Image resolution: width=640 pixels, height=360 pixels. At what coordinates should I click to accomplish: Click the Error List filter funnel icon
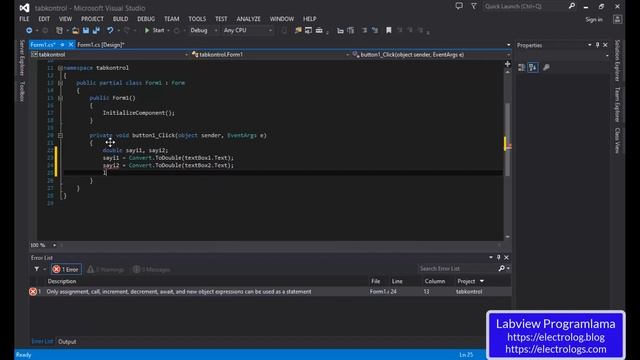click(37, 269)
